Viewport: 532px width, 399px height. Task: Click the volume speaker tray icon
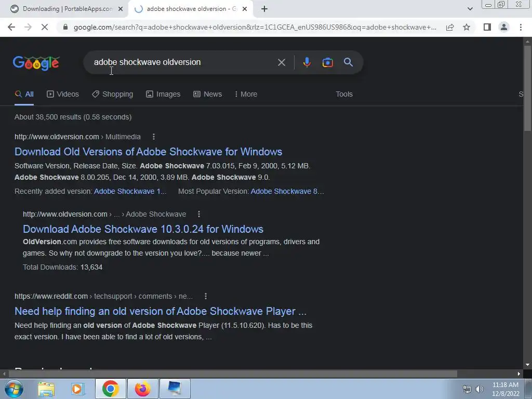tap(480, 389)
